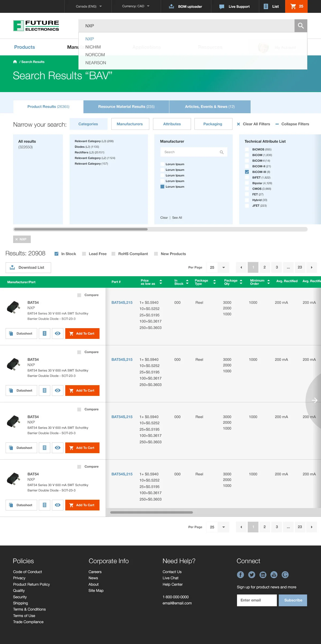This screenshot has height=644, width=321.
Task: Add second BAT54 product to list
Action: coord(44,391)
